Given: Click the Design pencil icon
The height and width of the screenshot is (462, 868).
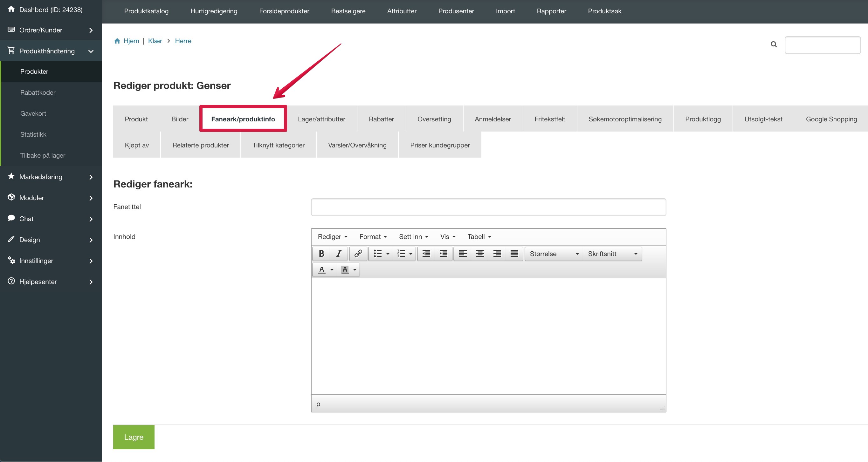Looking at the screenshot, I should (x=11, y=239).
